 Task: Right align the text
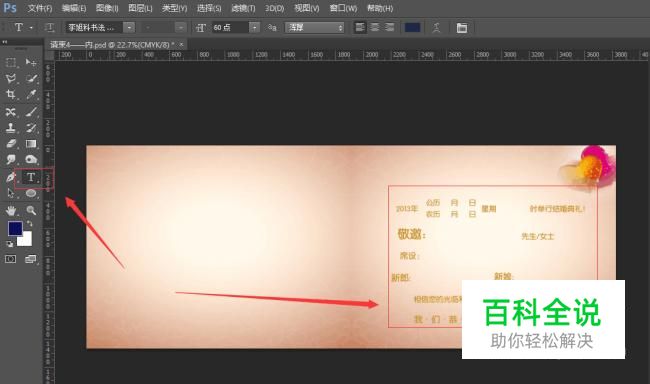click(389, 27)
